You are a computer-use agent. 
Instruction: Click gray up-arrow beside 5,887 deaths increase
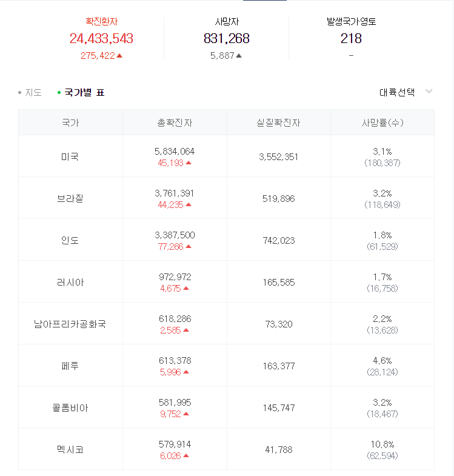tap(239, 56)
